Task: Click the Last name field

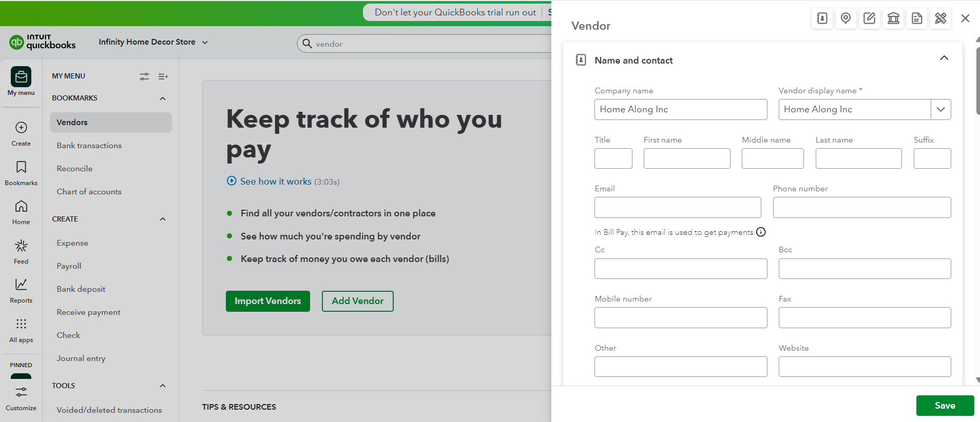Action: point(859,158)
